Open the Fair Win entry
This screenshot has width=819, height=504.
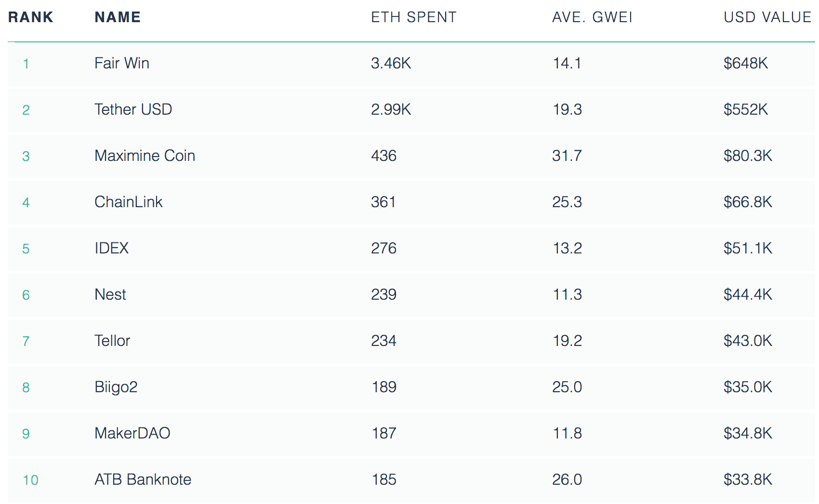click(x=122, y=63)
